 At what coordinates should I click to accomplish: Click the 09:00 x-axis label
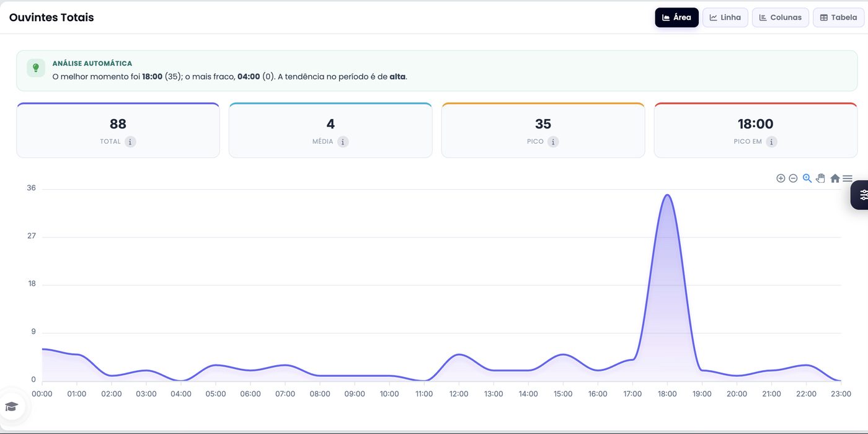tap(355, 394)
